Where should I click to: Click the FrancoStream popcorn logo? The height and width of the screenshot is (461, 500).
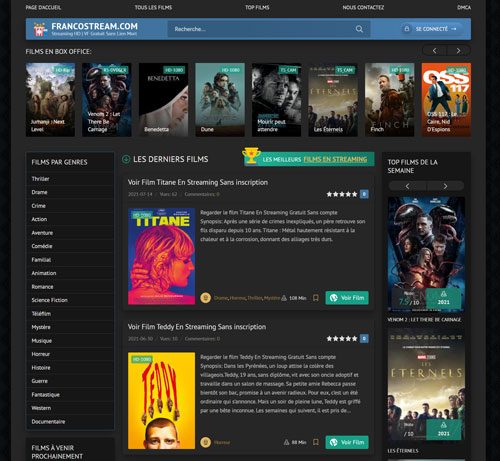point(40,29)
